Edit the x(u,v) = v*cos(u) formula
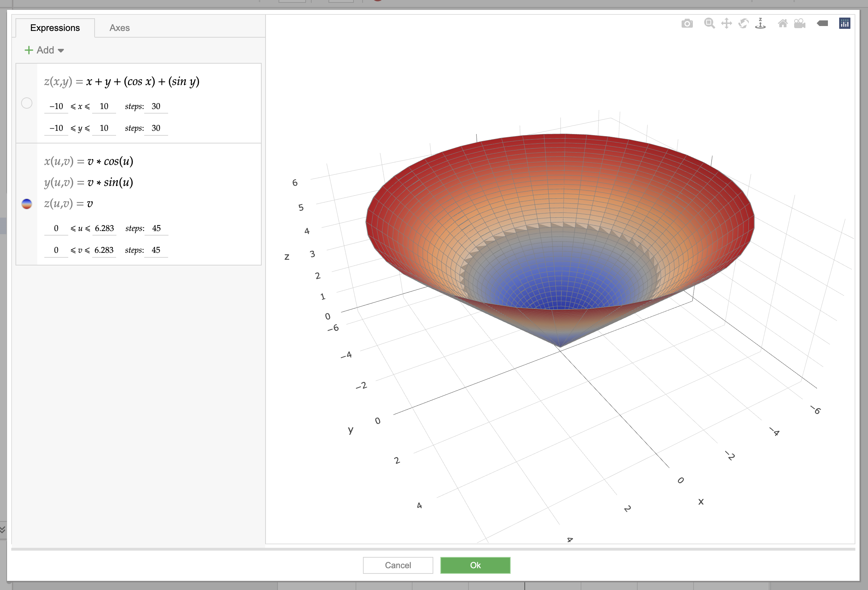Viewport: 868px width, 590px height. (x=110, y=161)
